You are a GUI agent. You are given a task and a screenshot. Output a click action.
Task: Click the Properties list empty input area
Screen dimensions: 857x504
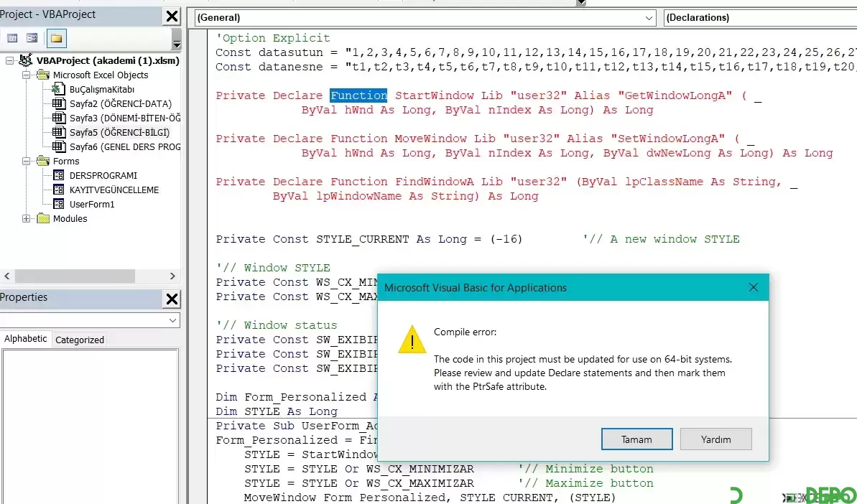pos(91,426)
